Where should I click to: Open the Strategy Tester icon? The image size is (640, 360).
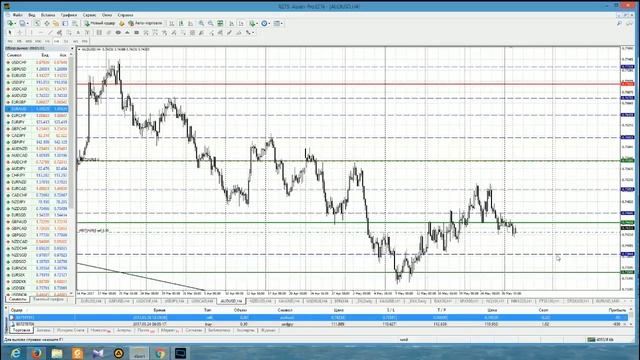tap(75, 23)
